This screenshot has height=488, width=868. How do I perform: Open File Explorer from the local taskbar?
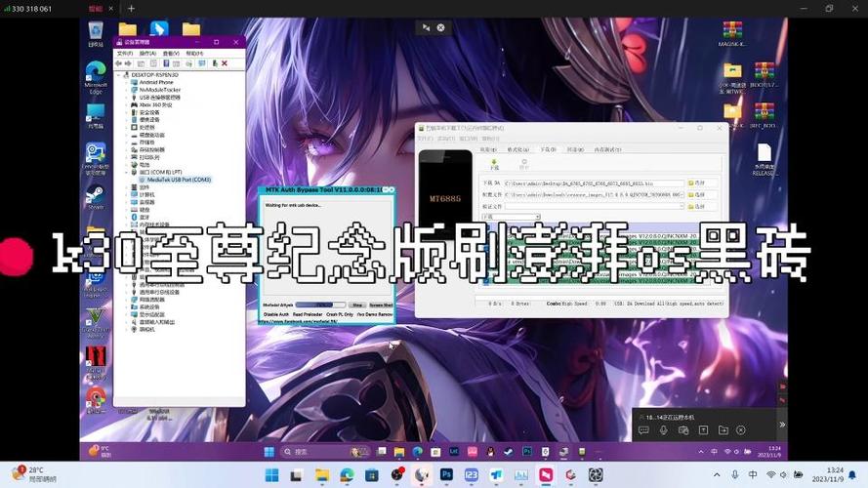[x=321, y=474]
